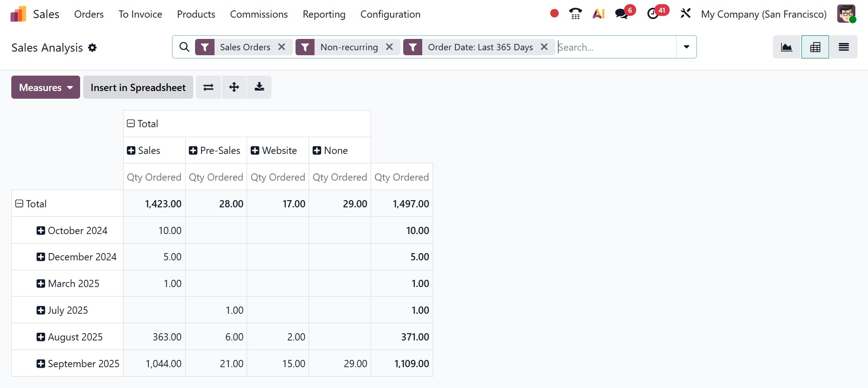Image resolution: width=868 pixels, height=388 pixels.
Task: Remove the Order Date filter
Action: point(544,47)
